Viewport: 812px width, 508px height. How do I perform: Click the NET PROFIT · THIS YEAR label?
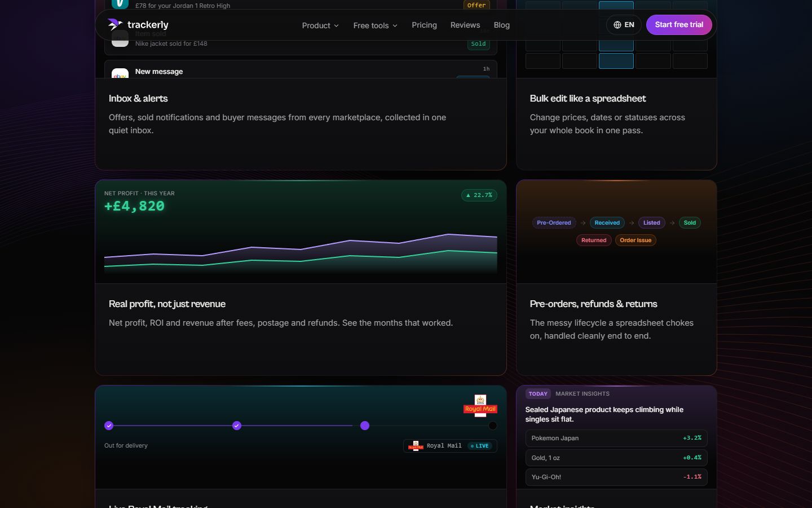point(139,193)
